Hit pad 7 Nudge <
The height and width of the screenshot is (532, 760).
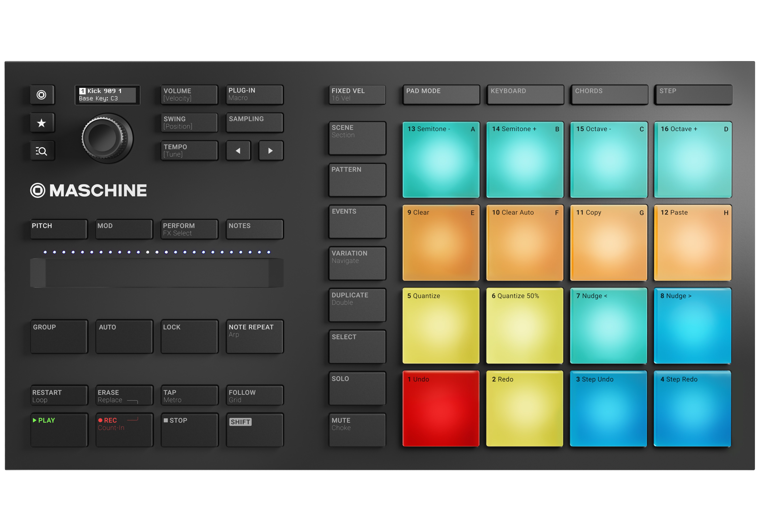(609, 326)
